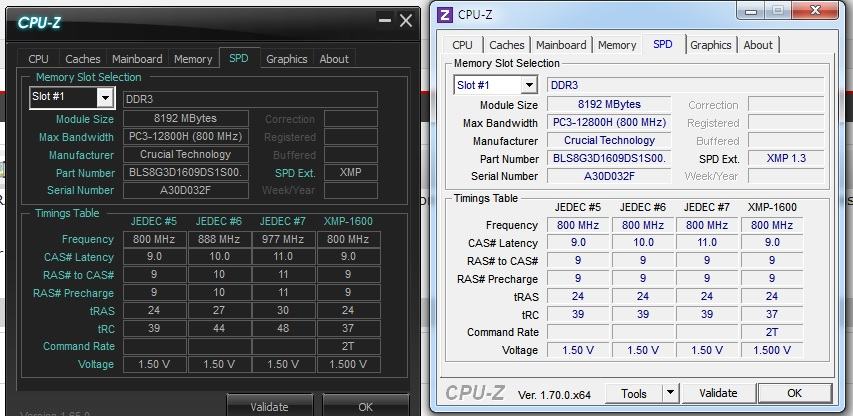
Task: Click Ver. 1.70.0.x64 label in light window
Action: [554, 395]
